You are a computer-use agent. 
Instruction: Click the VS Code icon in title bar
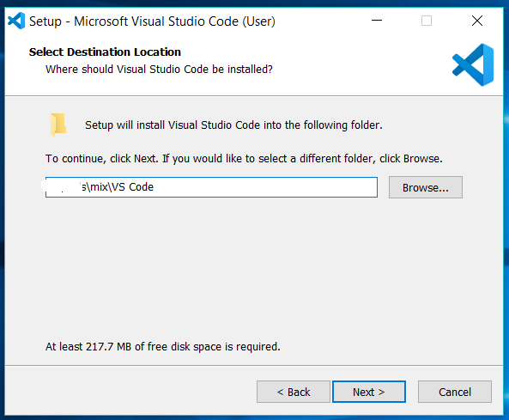[x=16, y=21]
